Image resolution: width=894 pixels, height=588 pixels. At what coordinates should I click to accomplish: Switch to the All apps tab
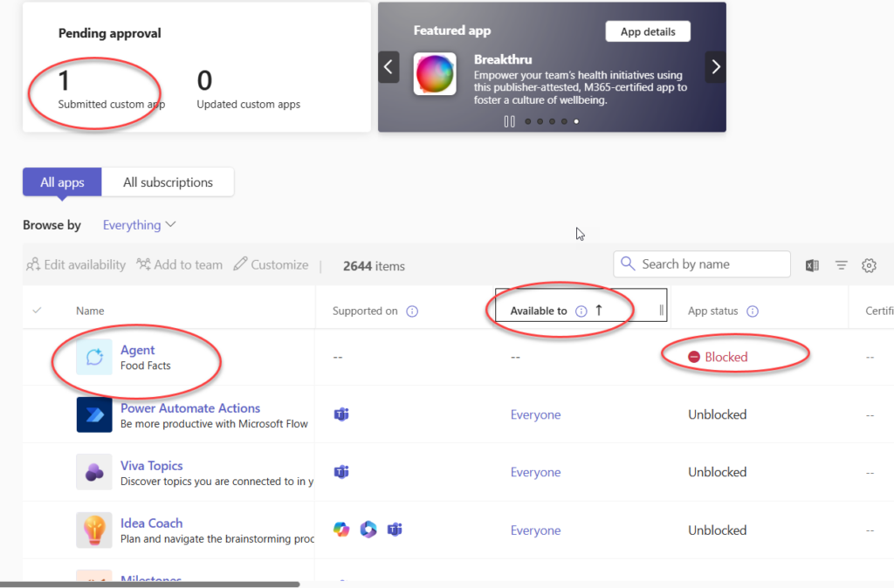click(x=62, y=182)
